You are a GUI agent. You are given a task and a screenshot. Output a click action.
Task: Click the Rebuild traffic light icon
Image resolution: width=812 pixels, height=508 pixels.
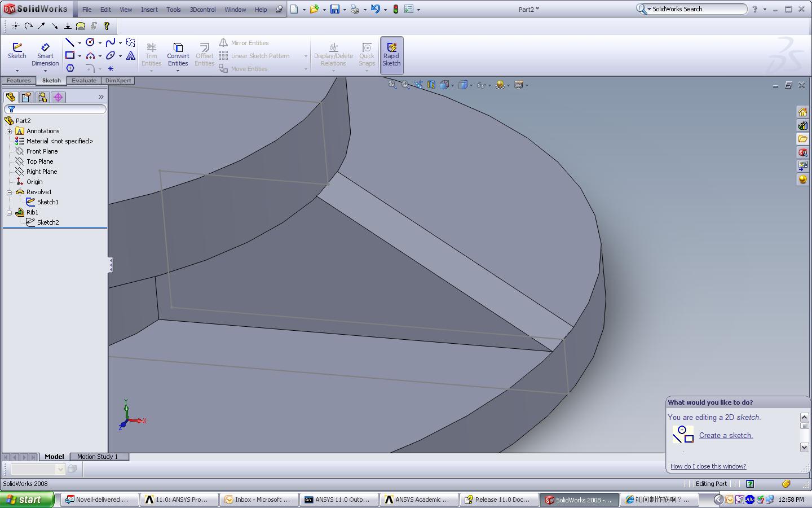pyautogui.click(x=396, y=9)
